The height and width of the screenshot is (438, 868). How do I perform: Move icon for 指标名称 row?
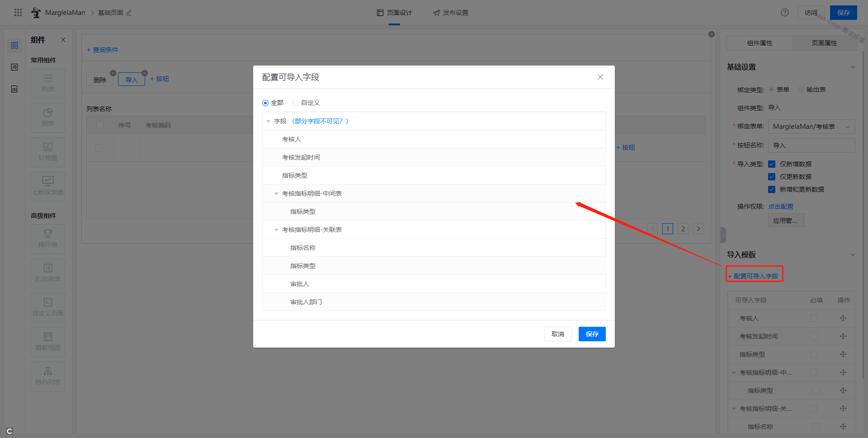point(843,427)
